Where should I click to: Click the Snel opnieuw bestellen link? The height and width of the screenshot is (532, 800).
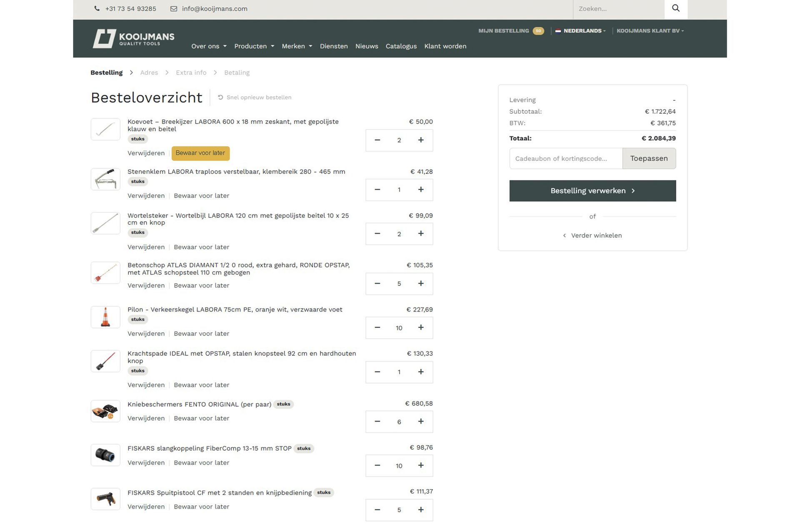[x=255, y=97]
